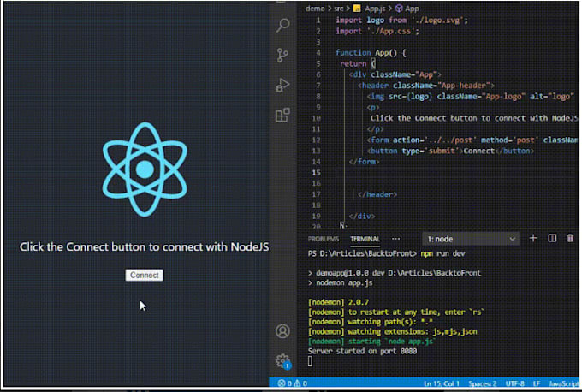
Task: Click 'UTF-8' encoding in status bar
Action: tap(515, 383)
